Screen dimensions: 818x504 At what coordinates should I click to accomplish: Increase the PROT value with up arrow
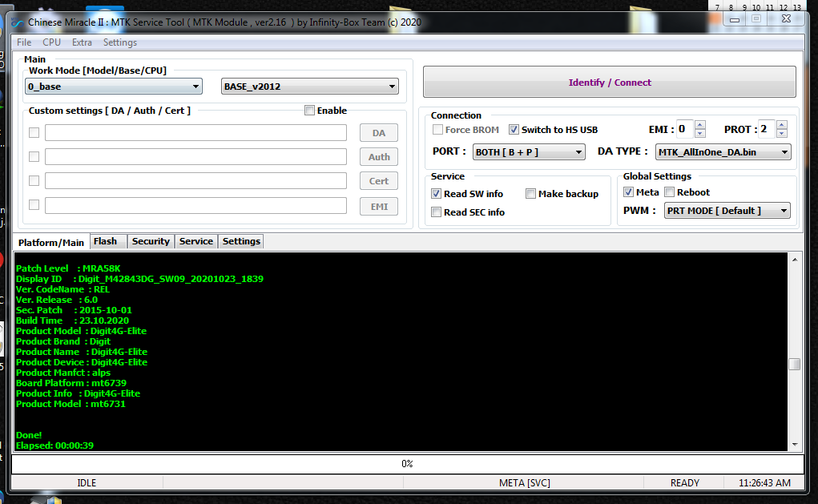point(781,125)
